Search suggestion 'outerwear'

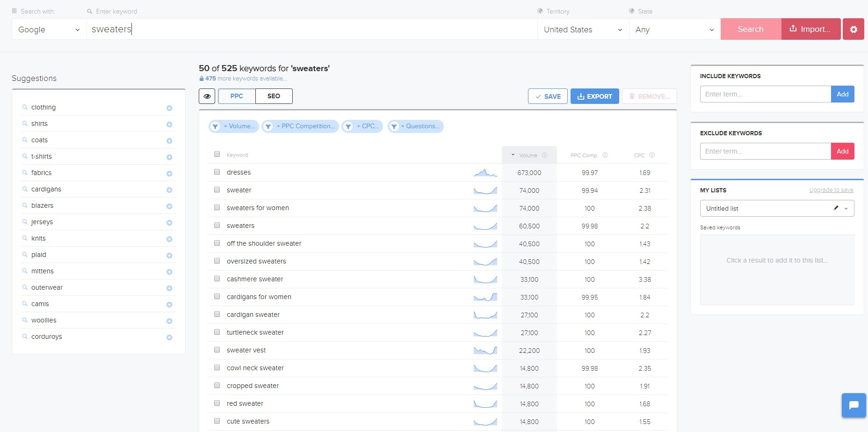pos(47,287)
